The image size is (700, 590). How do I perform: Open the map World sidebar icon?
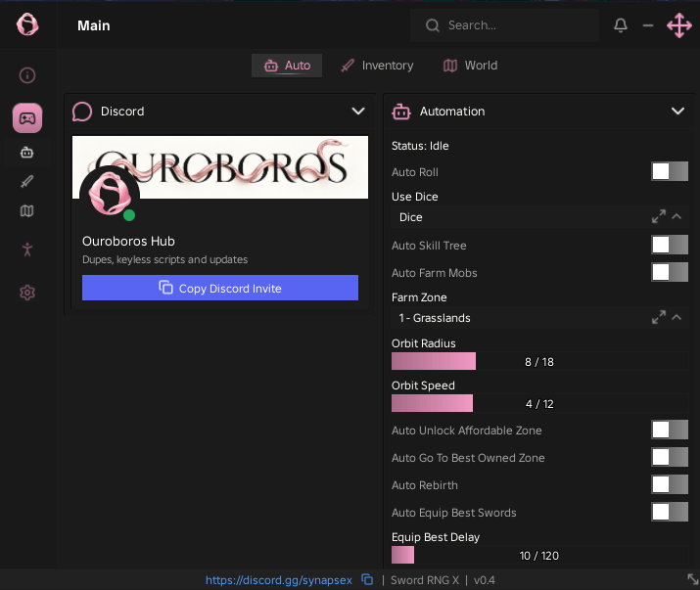[x=26, y=210]
